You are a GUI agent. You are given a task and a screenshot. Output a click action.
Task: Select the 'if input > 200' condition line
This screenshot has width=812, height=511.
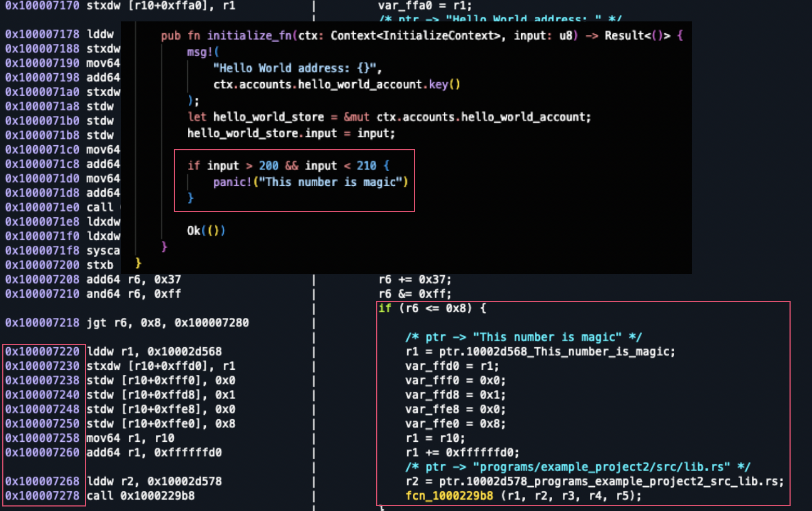pyautogui.click(x=288, y=165)
